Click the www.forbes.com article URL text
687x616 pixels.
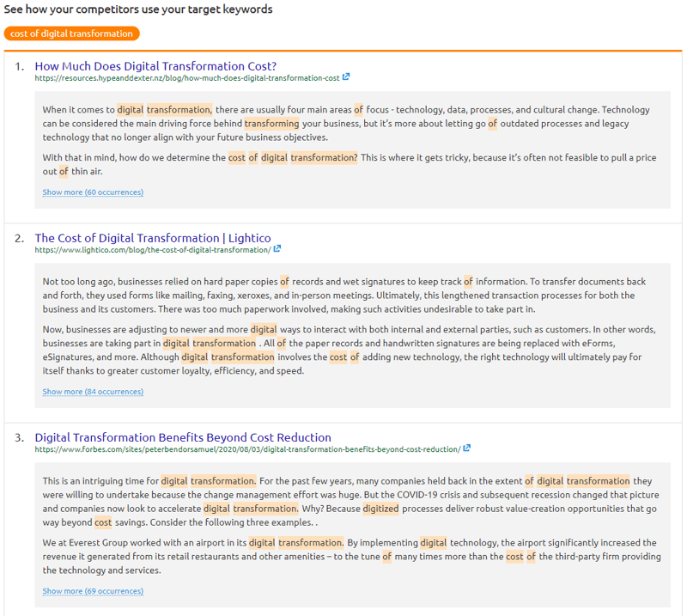[x=247, y=449]
